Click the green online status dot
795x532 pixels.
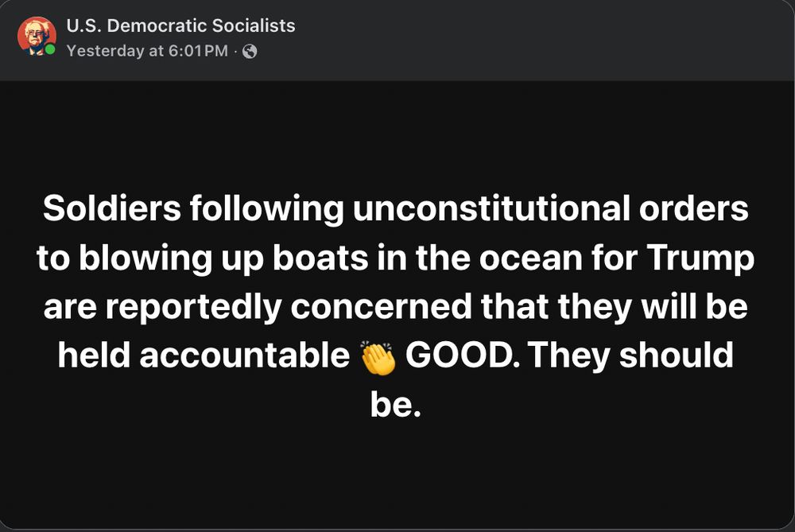click(x=51, y=50)
